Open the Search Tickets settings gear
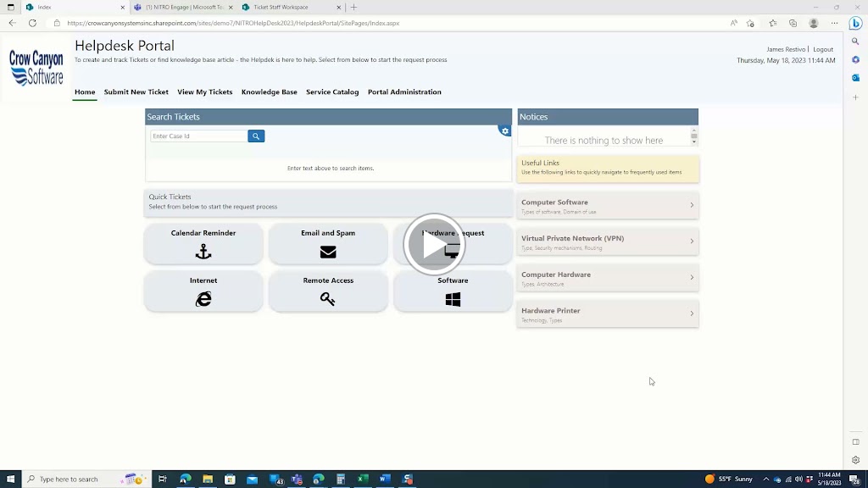Image resolution: width=868 pixels, height=488 pixels. tap(505, 131)
